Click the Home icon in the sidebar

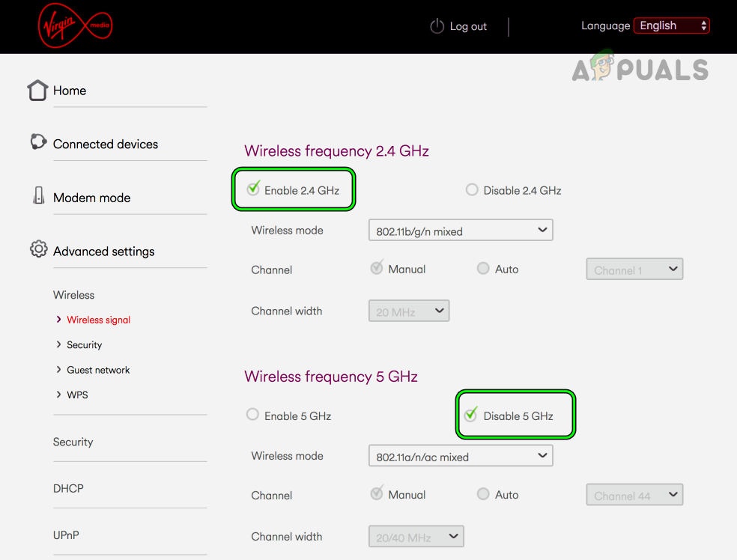[x=37, y=90]
